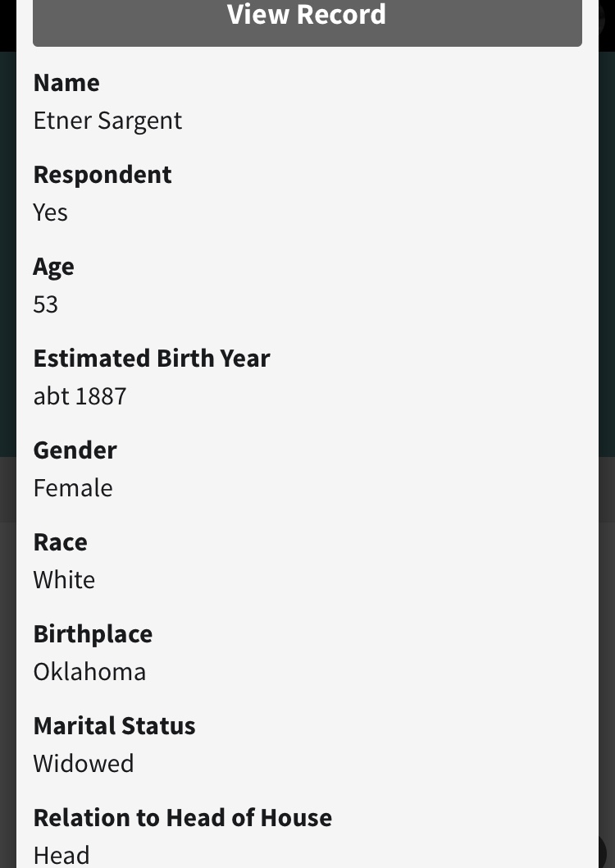Click the Estimated Birth Year label

point(152,359)
